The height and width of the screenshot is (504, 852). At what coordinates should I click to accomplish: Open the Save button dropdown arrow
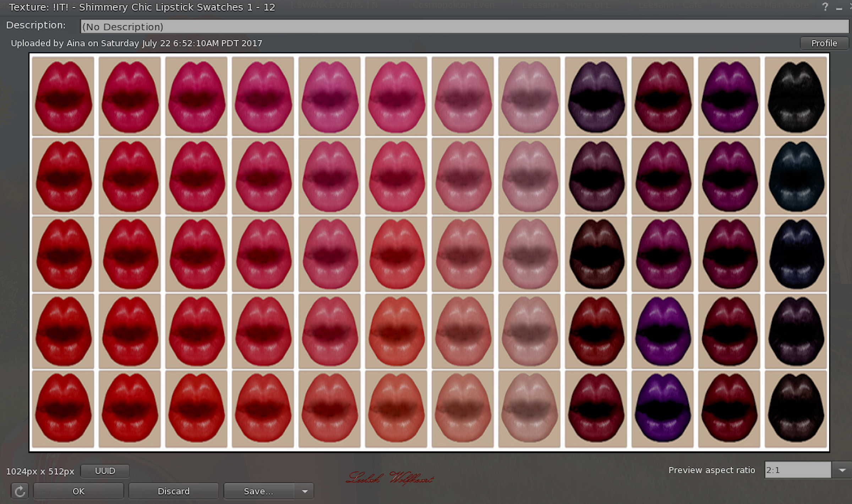point(305,491)
